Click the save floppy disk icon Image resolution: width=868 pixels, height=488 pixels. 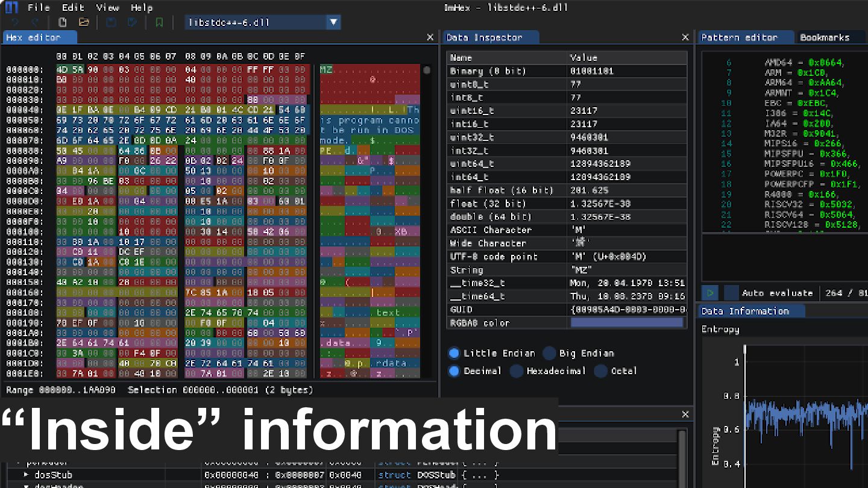point(112,22)
